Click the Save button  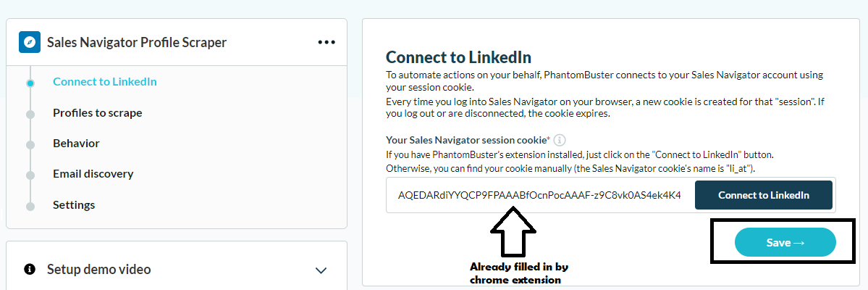pos(785,242)
